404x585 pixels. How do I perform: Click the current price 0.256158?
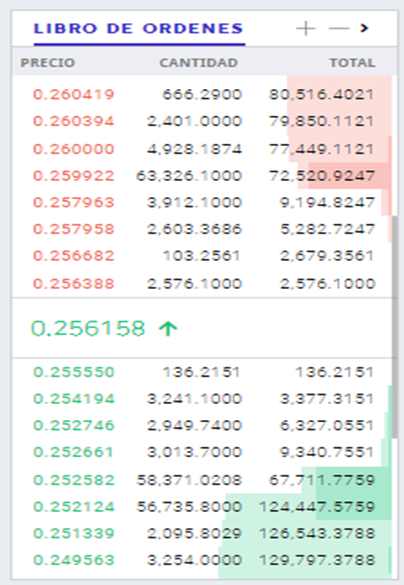[88, 329]
